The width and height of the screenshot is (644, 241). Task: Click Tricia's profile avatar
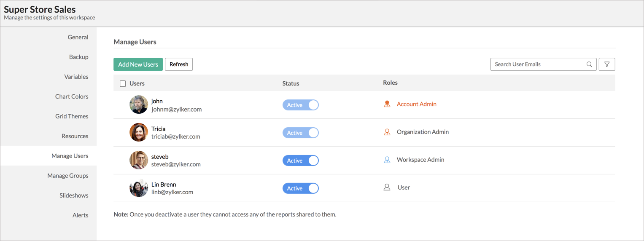tap(139, 132)
